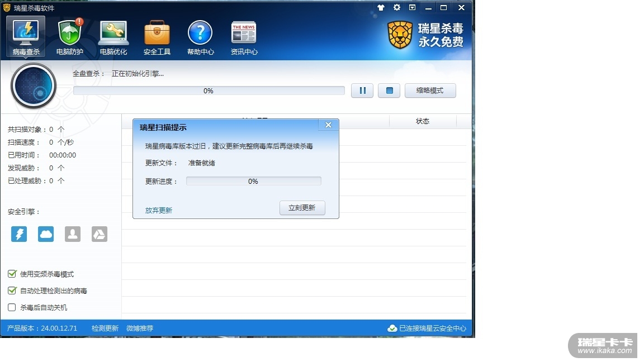Minimize the Rising antivirus window
The image size is (644, 362).
click(428, 7)
